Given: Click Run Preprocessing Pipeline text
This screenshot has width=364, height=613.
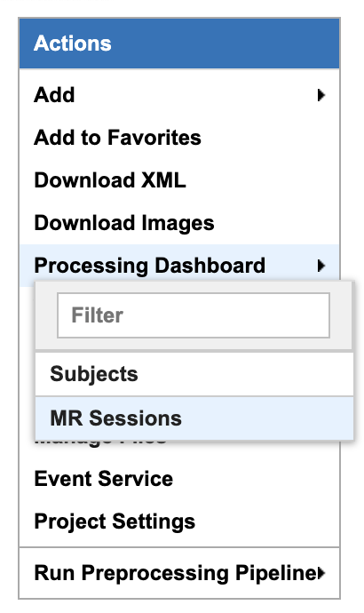Looking at the screenshot, I should click(176, 573).
